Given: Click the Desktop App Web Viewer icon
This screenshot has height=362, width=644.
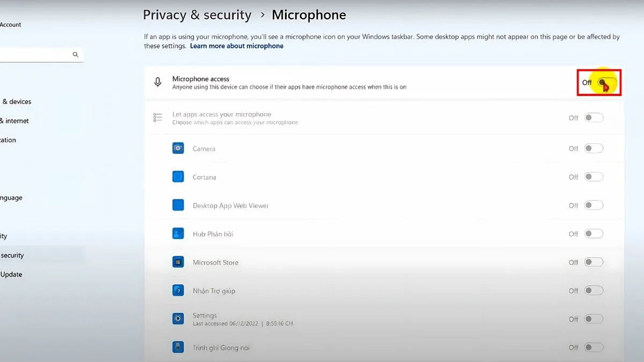Looking at the screenshot, I should [178, 205].
